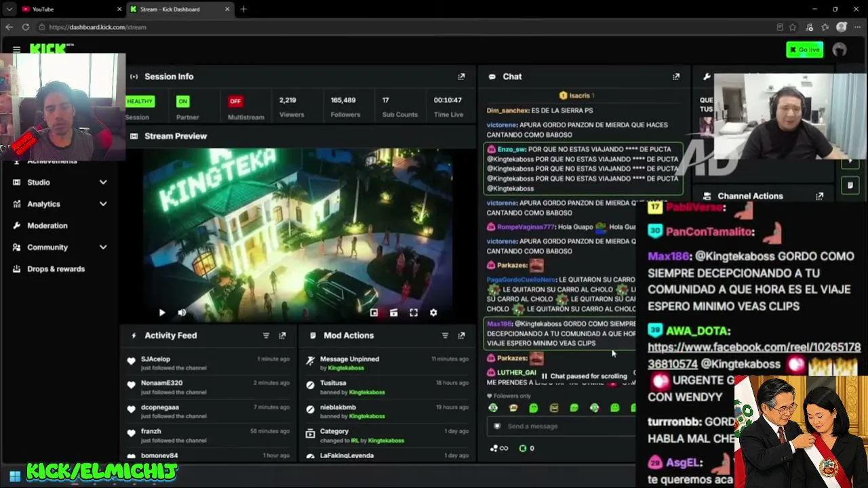Viewport: 868px width, 488px height.
Task: Open the Community menu item
Action: pos(47,247)
